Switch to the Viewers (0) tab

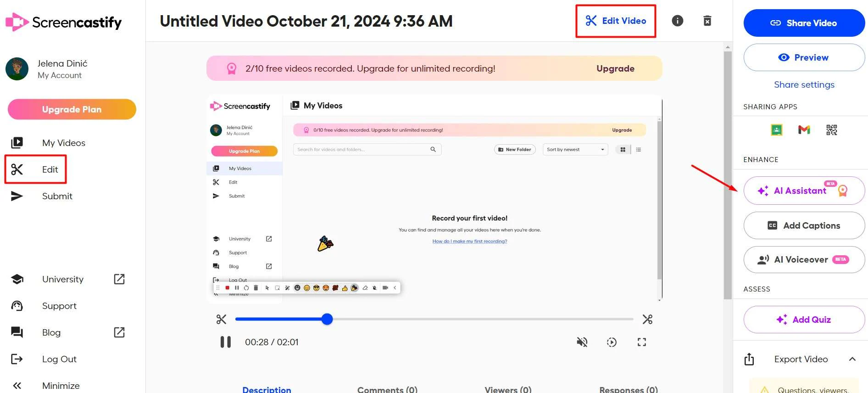pos(508,389)
